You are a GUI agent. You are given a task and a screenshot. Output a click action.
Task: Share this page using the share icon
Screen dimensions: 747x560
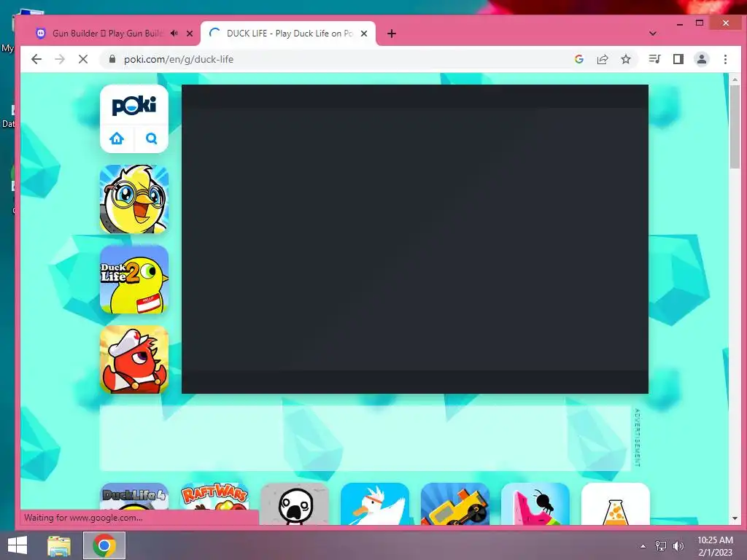point(603,59)
